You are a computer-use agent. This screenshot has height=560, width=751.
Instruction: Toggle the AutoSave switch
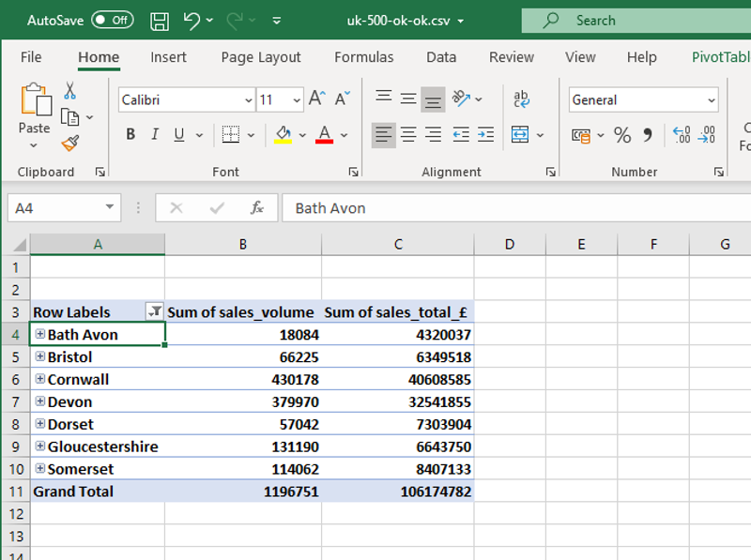pyautogui.click(x=113, y=20)
